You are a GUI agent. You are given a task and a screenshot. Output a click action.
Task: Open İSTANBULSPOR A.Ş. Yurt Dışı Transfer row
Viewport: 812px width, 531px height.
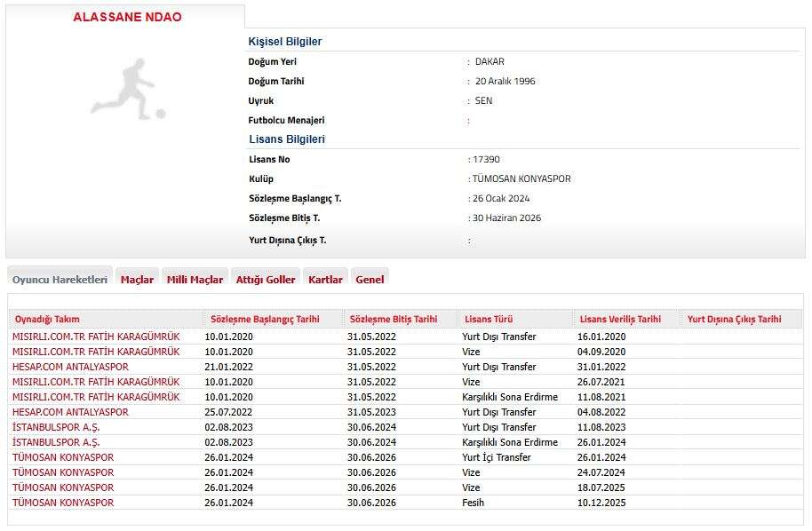56,427
